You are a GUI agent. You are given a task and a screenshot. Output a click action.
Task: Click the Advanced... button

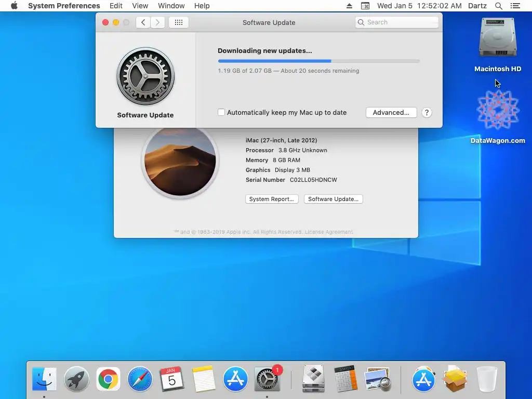391,113
